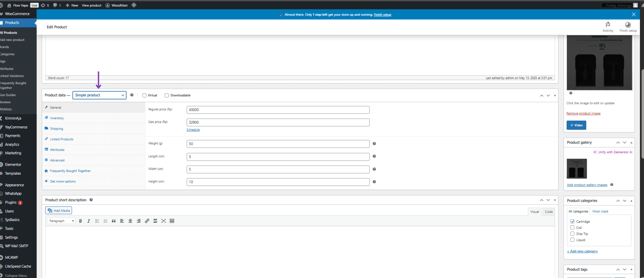Align text right in short description
644x278 pixels.
pos(139,221)
